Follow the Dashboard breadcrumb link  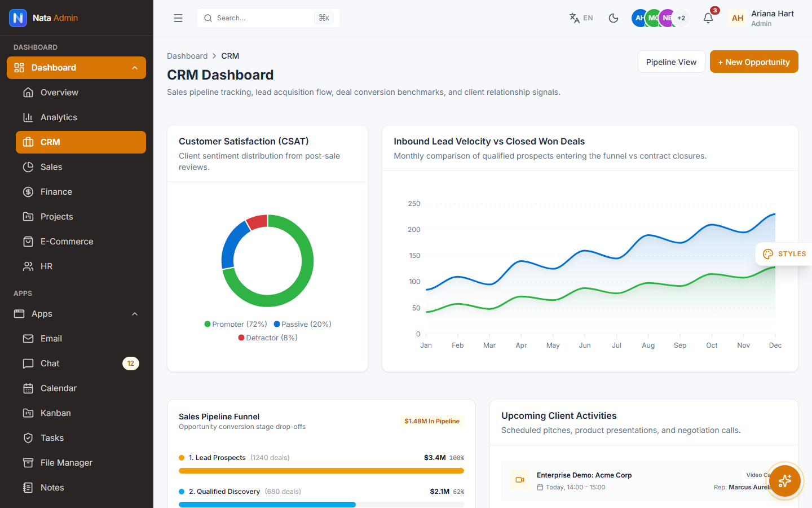[187, 56]
